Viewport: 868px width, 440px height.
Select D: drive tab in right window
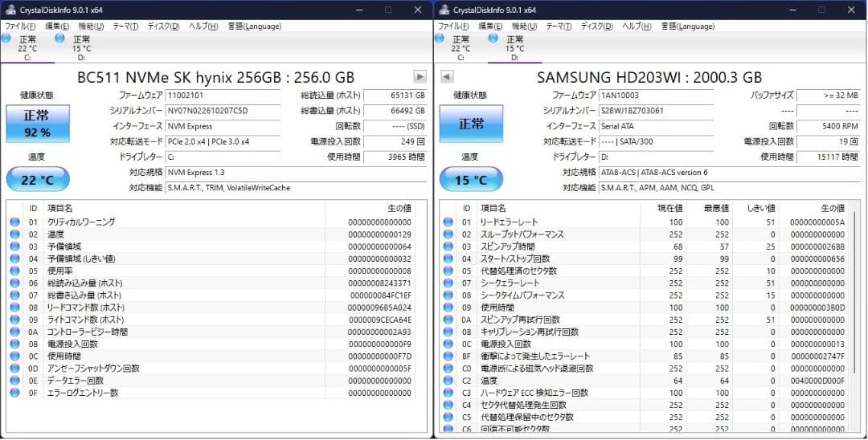click(x=515, y=47)
